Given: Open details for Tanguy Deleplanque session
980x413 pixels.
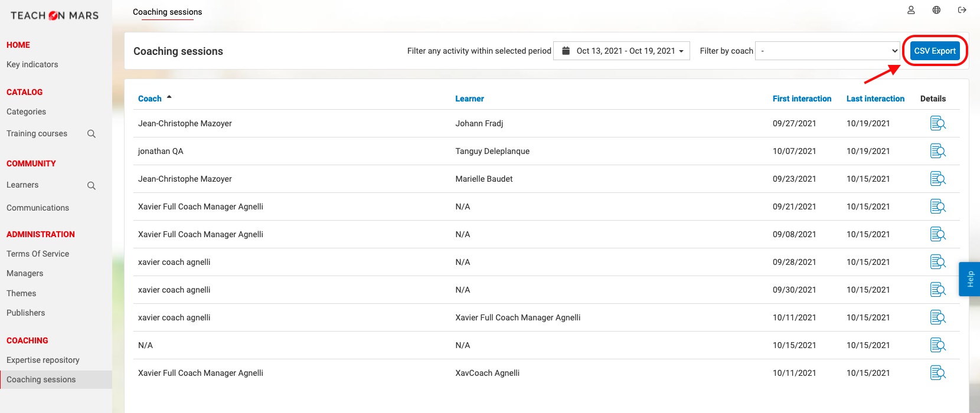Looking at the screenshot, I should click(937, 151).
